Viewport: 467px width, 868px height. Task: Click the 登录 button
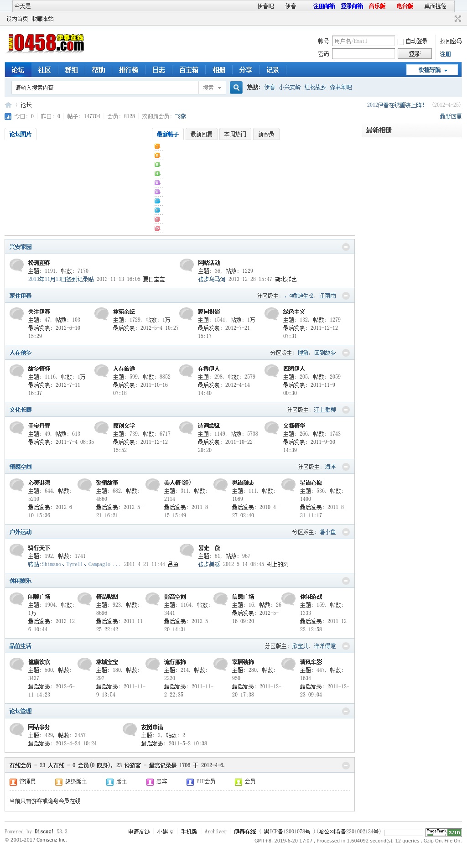pos(415,54)
